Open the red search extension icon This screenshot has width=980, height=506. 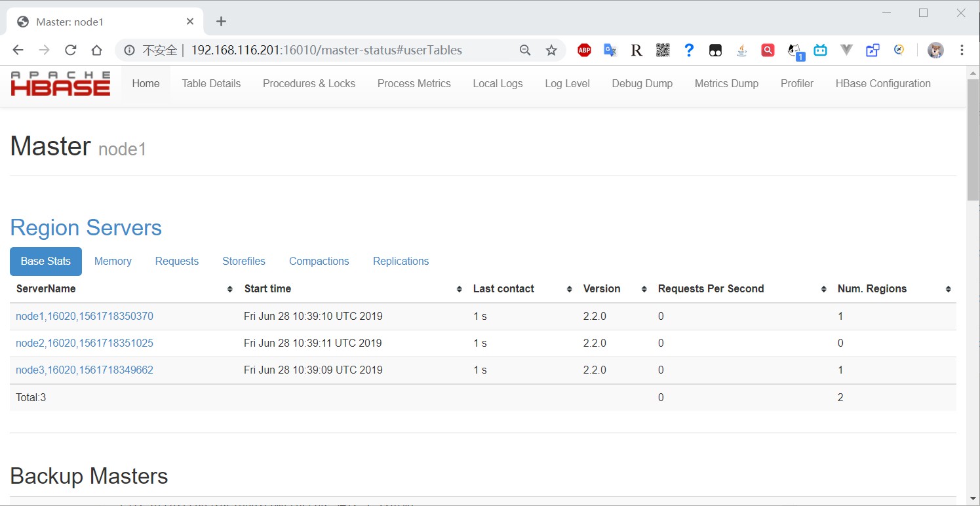(x=768, y=50)
